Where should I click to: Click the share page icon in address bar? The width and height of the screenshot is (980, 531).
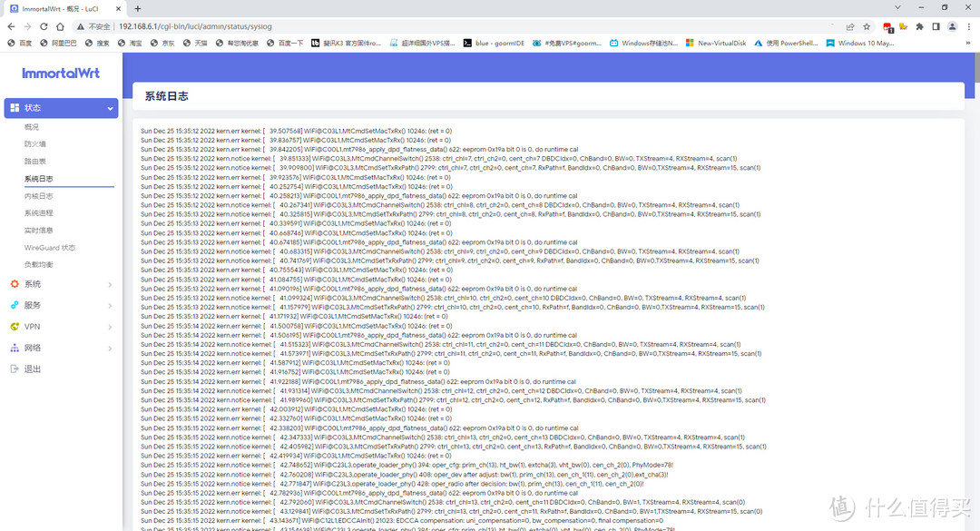(x=849, y=26)
